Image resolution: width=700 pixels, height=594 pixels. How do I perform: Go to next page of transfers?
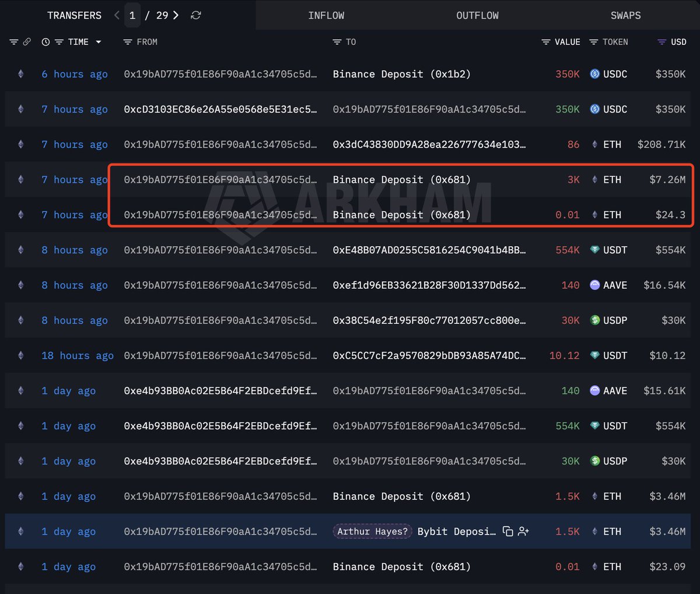click(176, 15)
